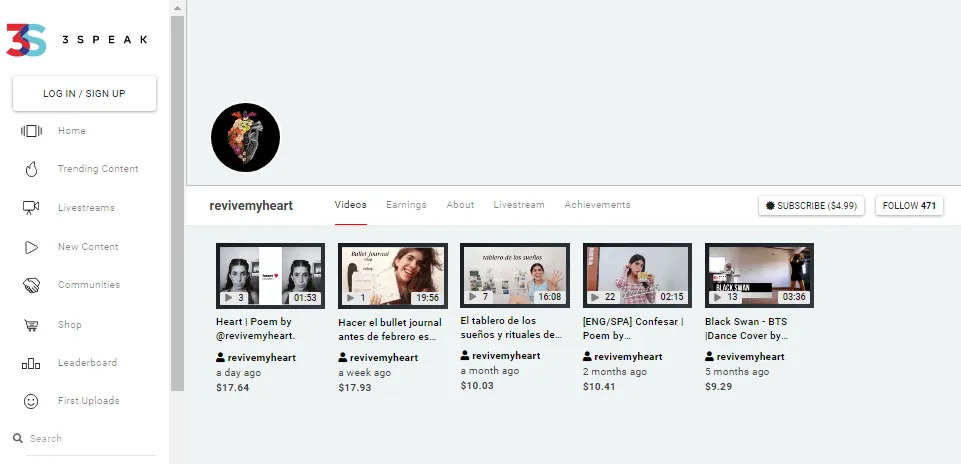Click the sidebar scrollbar thumb

[177, 203]
